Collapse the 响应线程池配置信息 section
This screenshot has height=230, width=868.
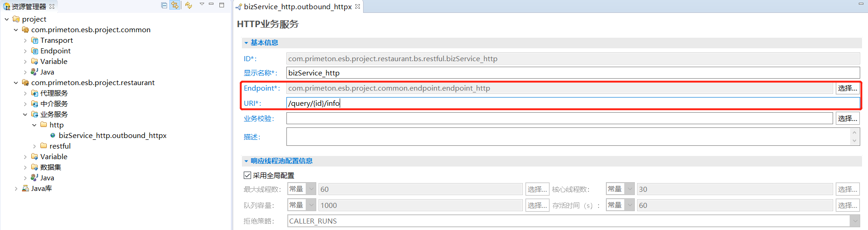coord(246,161)
